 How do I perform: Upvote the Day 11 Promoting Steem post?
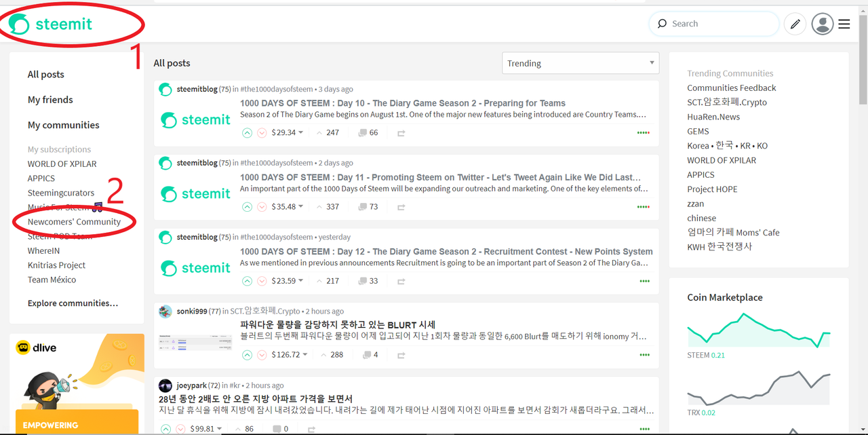pos(247,207)
